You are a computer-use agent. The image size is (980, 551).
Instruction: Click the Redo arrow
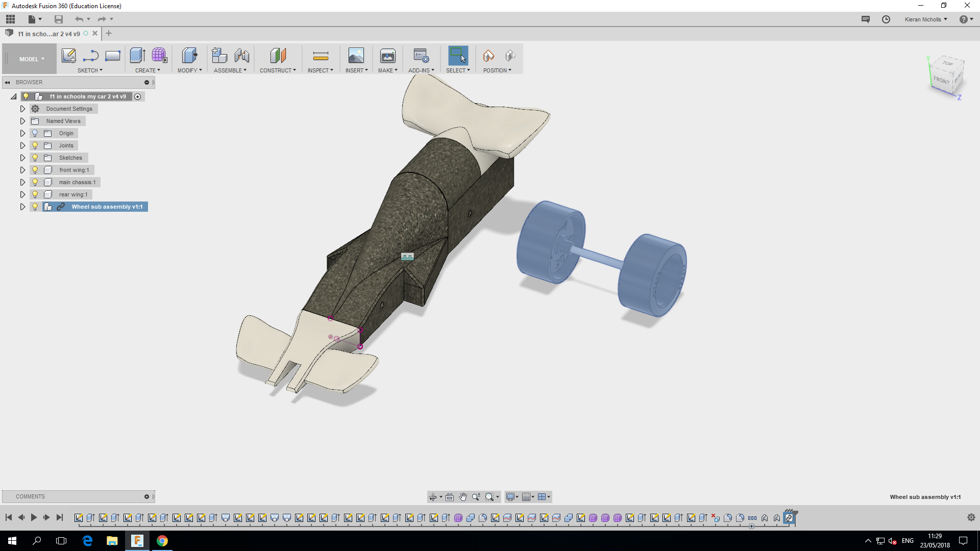(x=102, y=19)
